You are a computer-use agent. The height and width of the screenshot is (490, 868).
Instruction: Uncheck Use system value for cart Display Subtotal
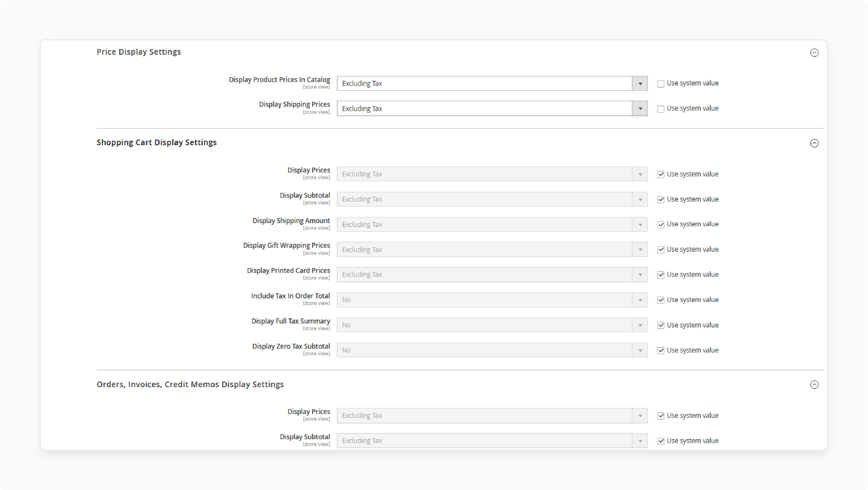point(660,200)
